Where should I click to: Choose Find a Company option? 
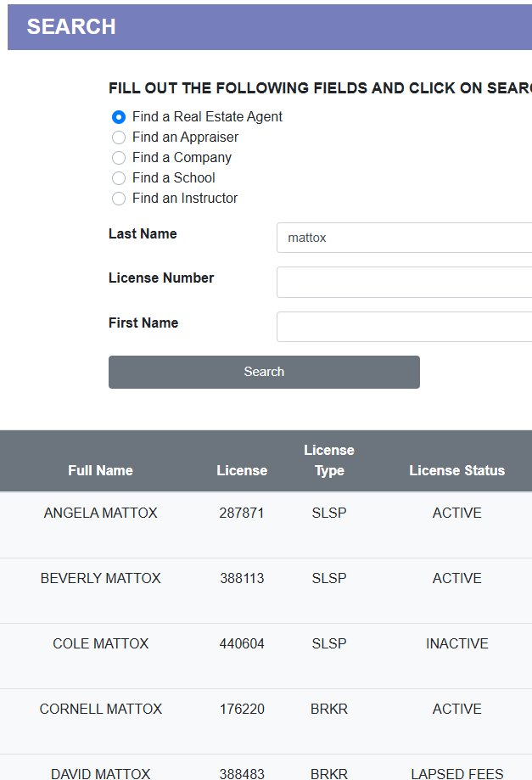[118, 158]
